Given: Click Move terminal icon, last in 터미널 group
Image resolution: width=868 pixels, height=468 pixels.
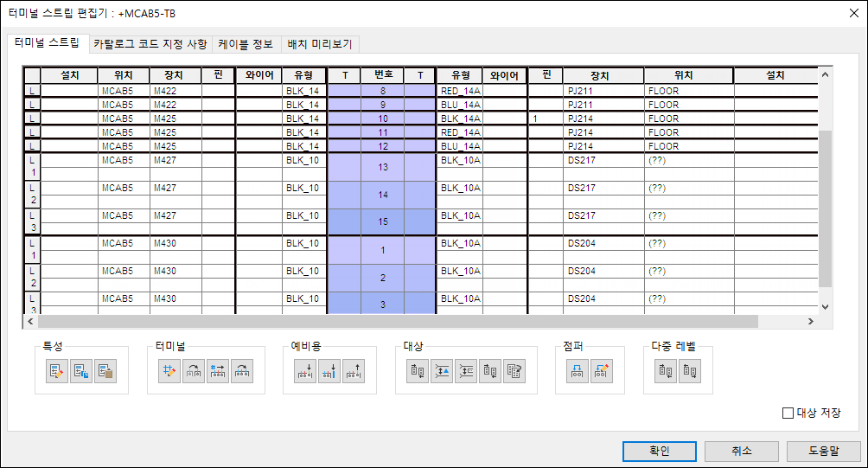Looking at the screenshot, I should 242,371.
